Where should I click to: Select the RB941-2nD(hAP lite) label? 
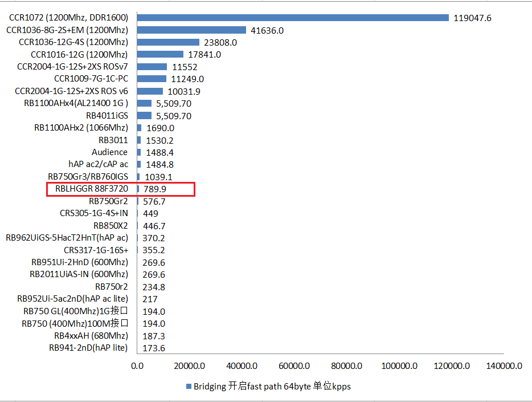[88, 348]
